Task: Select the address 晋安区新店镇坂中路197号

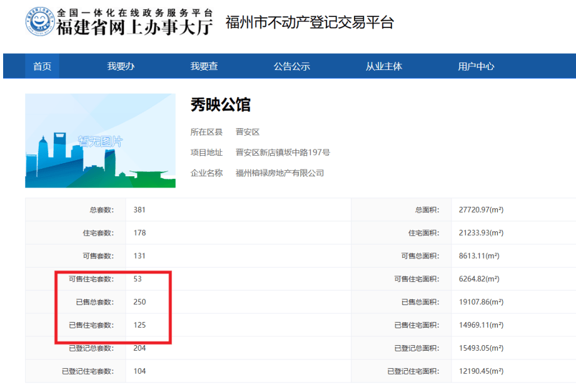Action: [x=283, y=153]
